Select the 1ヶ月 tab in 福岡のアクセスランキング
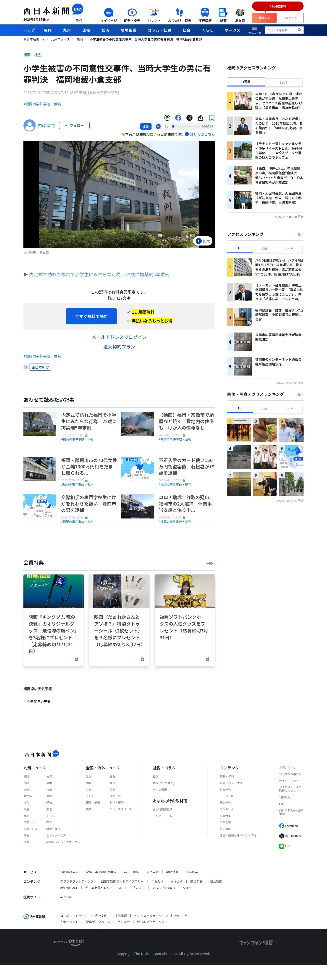This screenshot has width=327, height=980. [283, 82]
